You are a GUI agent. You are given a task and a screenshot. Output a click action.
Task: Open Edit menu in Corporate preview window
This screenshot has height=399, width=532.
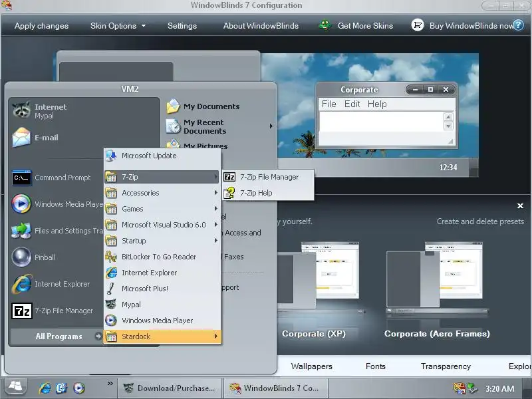point(352,104)
